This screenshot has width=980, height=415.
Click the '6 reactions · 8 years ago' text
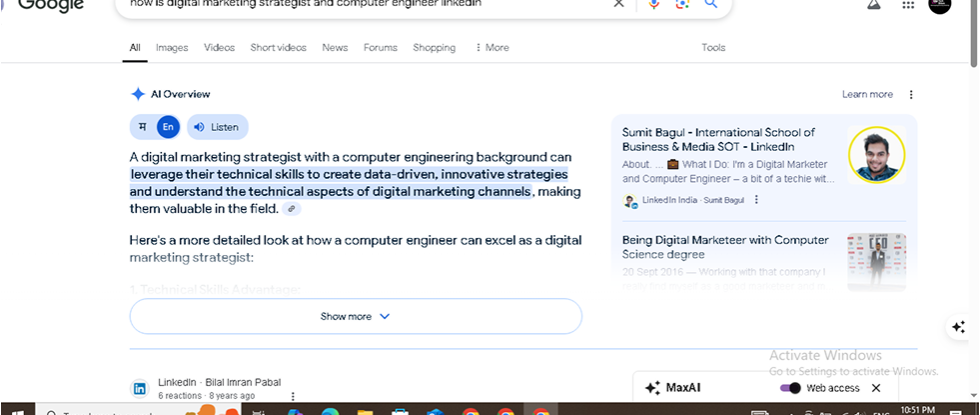(x=206, y=396)
